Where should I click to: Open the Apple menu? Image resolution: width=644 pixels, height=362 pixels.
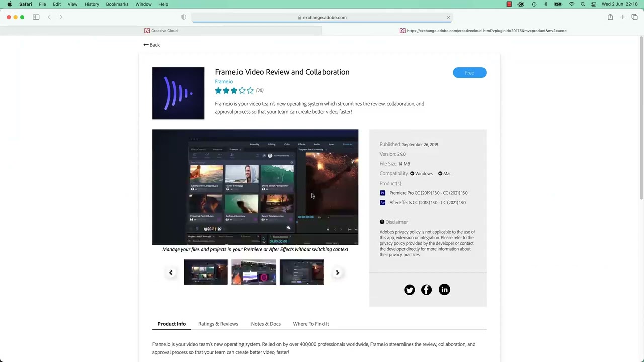[x=10, y=4]
